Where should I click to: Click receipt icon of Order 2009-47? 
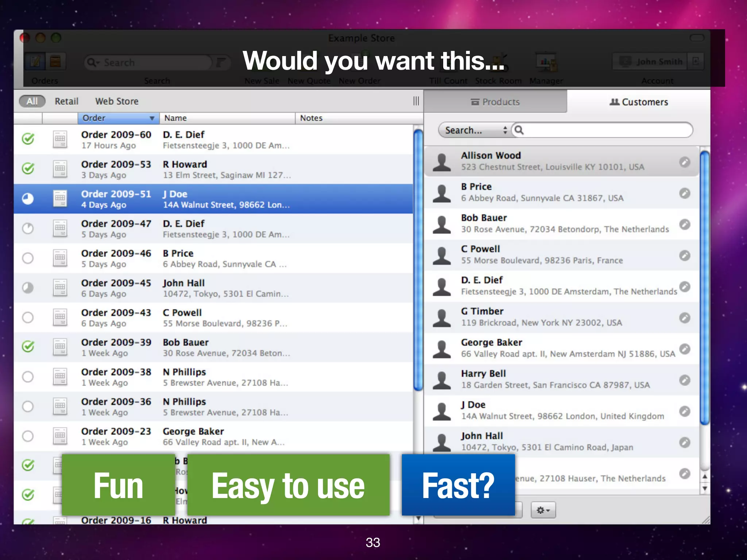(x=60, y=229)
